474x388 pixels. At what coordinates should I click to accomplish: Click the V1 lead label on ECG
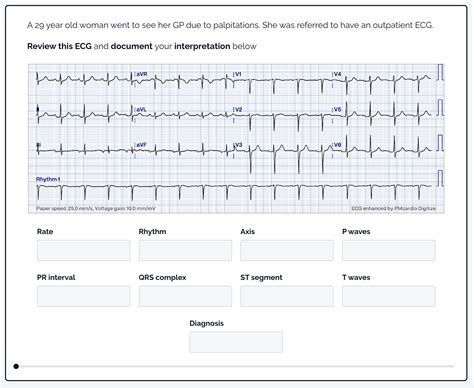coord(238,74)
